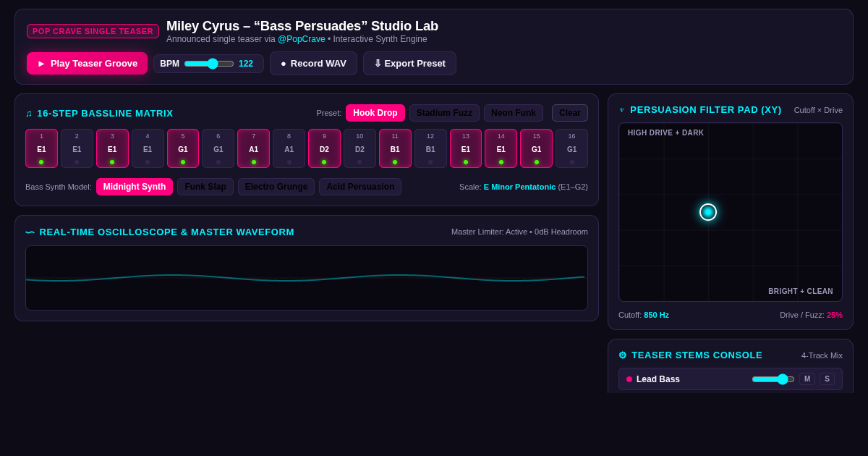Click the oscilloscope waveform display
868x456 pixels.
pyautogui.click(x=307, y=278)
